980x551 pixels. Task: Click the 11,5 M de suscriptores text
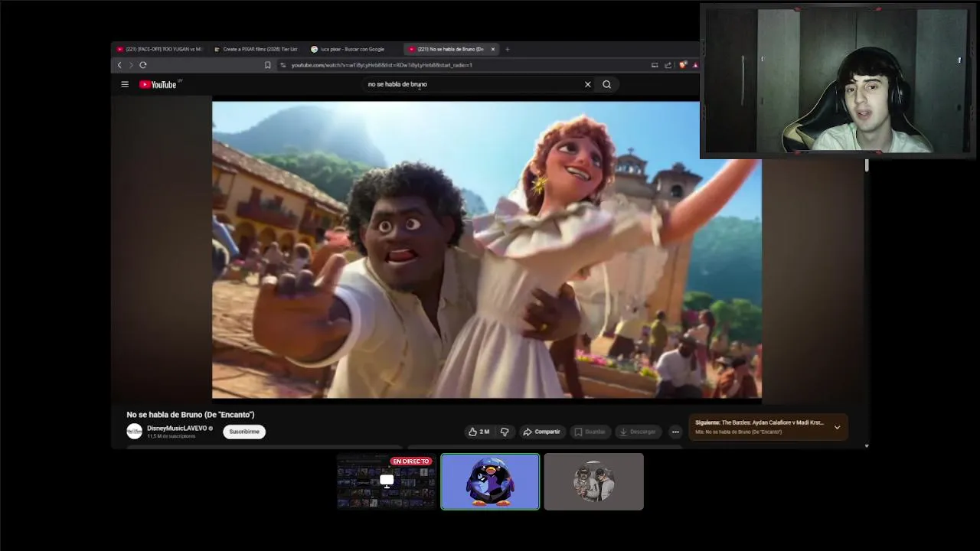pyautogui.click(x=171, y=436)
